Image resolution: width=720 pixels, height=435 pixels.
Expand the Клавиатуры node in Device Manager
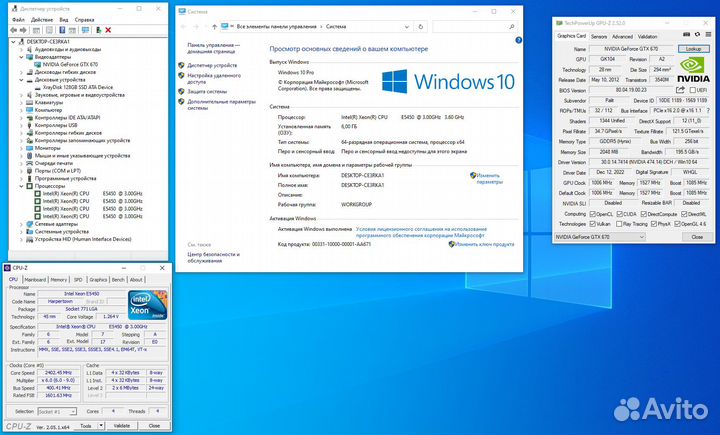coord(21,102)
